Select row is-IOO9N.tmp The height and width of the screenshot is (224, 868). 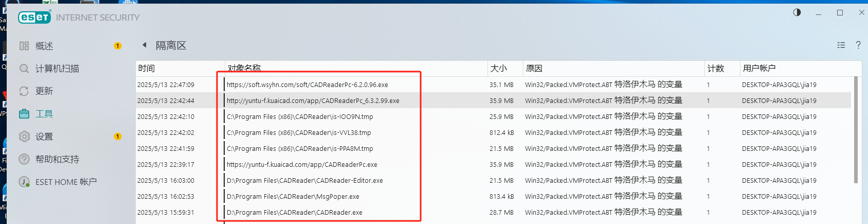coord(493,116)
